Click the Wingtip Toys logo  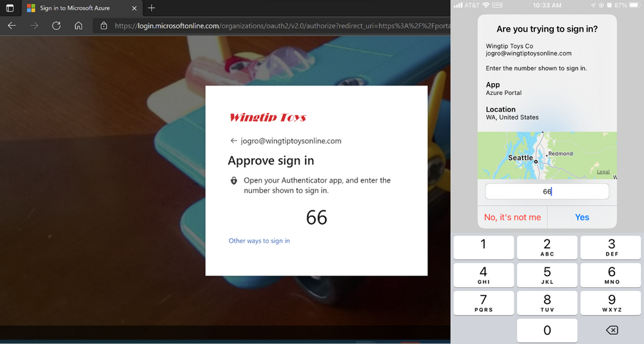pyautogui.click(x=268, y=117)
